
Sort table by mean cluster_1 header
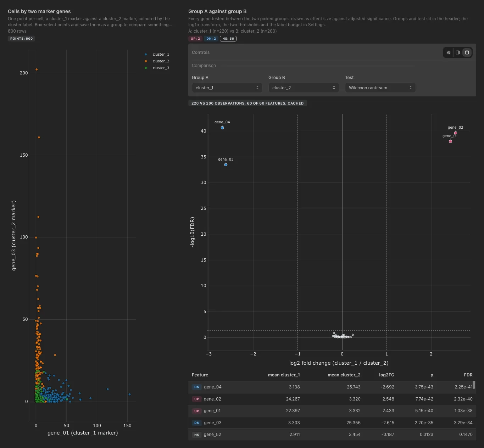point(284,375)
